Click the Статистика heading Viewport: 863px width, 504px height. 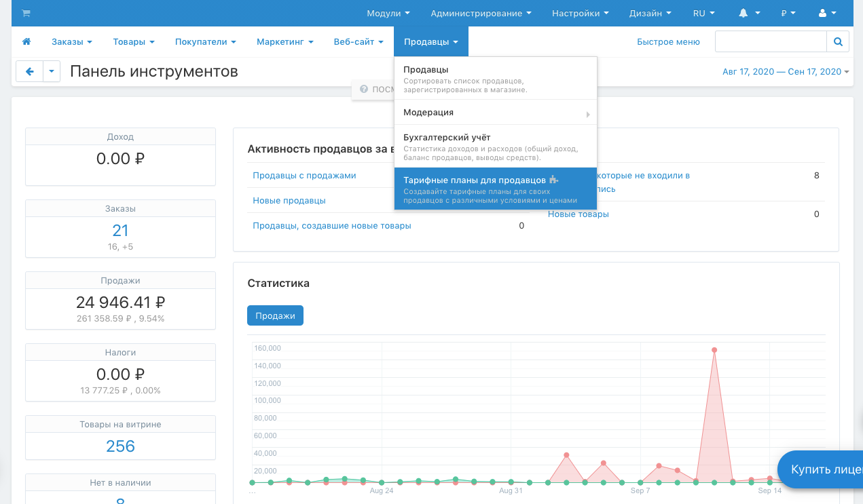coord(278,284)
